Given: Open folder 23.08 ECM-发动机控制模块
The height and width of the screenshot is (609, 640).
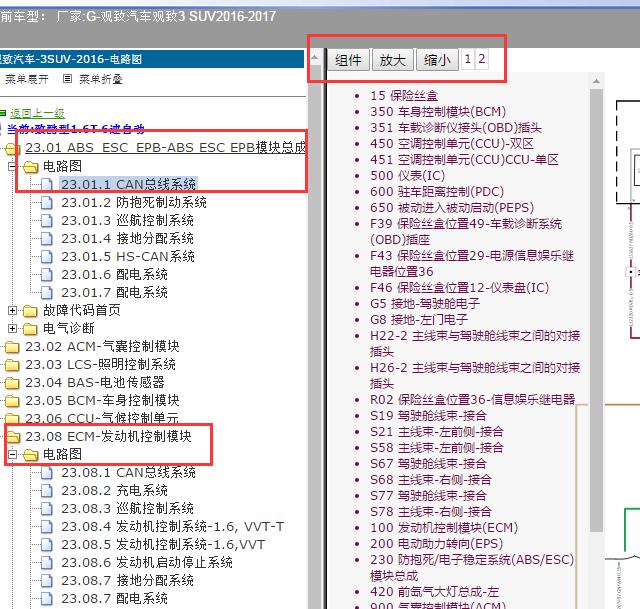Looking at the screenshot, I should [108, 436].
